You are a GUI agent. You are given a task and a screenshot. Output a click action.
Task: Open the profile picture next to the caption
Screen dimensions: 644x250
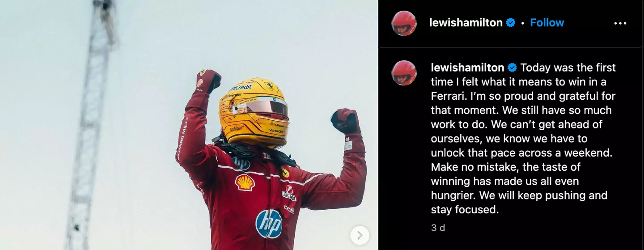(404, 73)
